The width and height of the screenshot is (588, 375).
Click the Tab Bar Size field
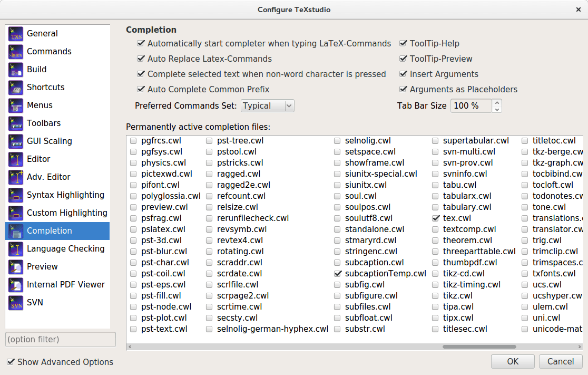tap(472, 106)
